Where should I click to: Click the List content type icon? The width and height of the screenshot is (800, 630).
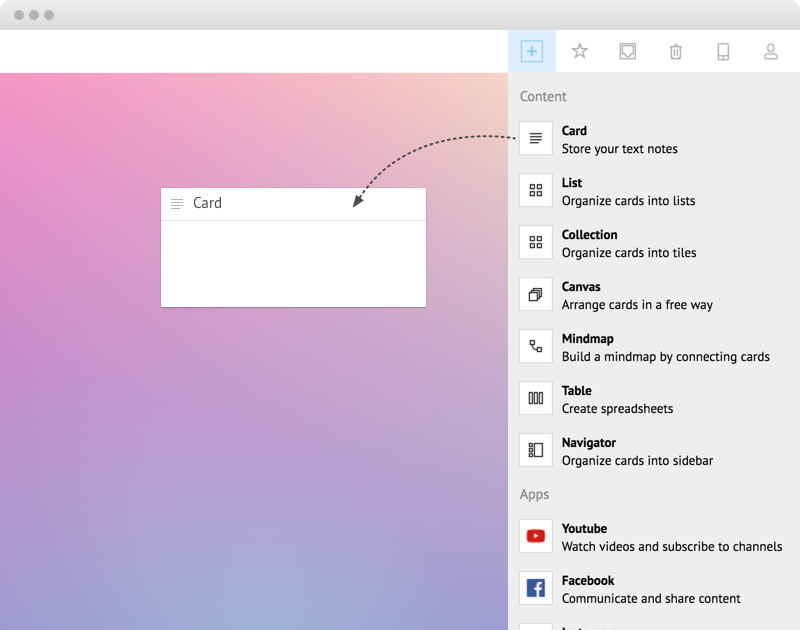point(536,190)
